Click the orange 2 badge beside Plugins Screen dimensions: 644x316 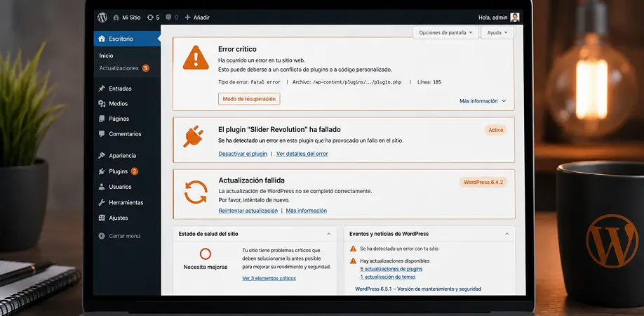click(x=134, y=171)
